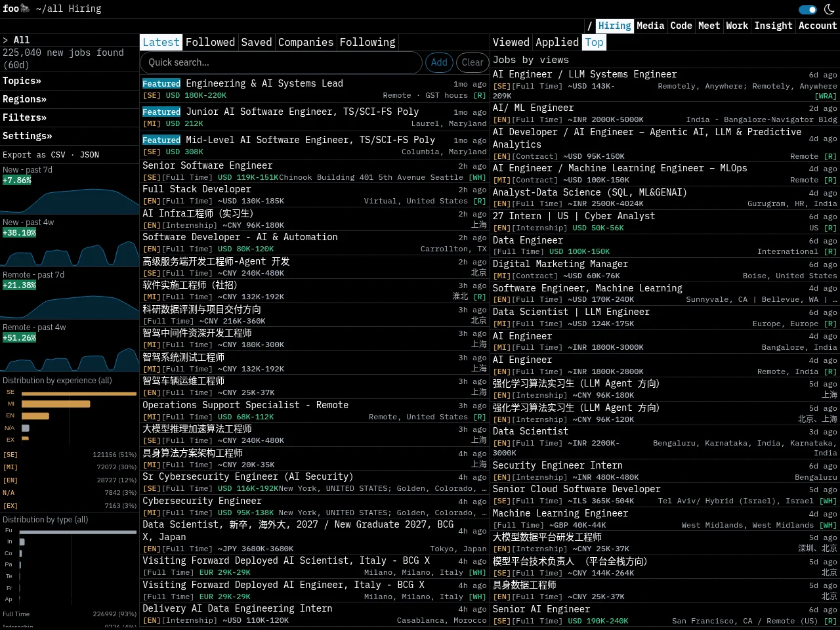Go to the Code section
This screenshot has width=840, height=630.
(x=681, y=26)
